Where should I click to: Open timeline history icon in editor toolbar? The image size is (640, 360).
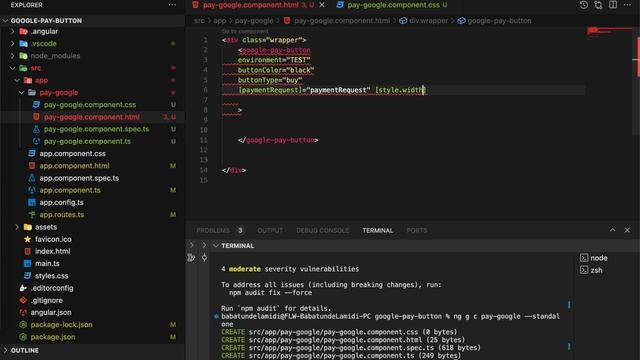tap(584, 5)
